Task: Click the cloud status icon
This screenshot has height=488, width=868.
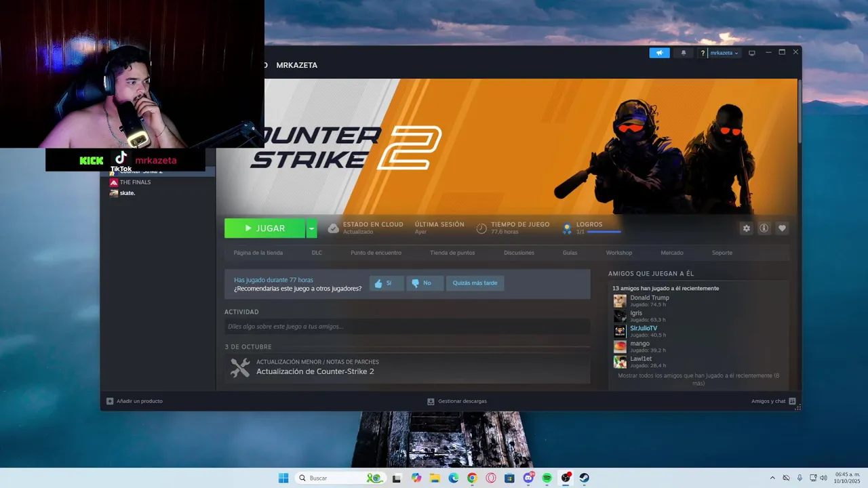Action: tap(333, 228)
